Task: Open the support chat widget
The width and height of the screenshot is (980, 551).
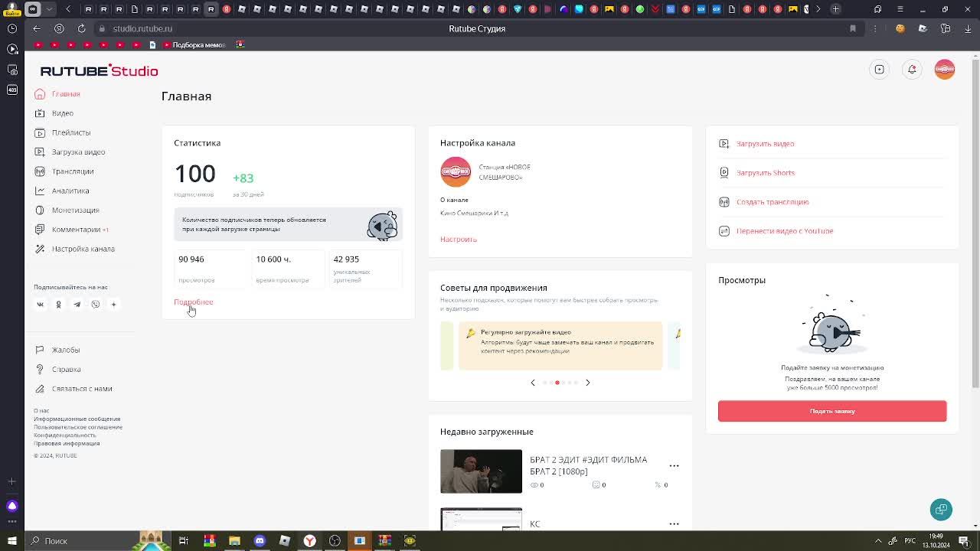Action: pos(941,510)
